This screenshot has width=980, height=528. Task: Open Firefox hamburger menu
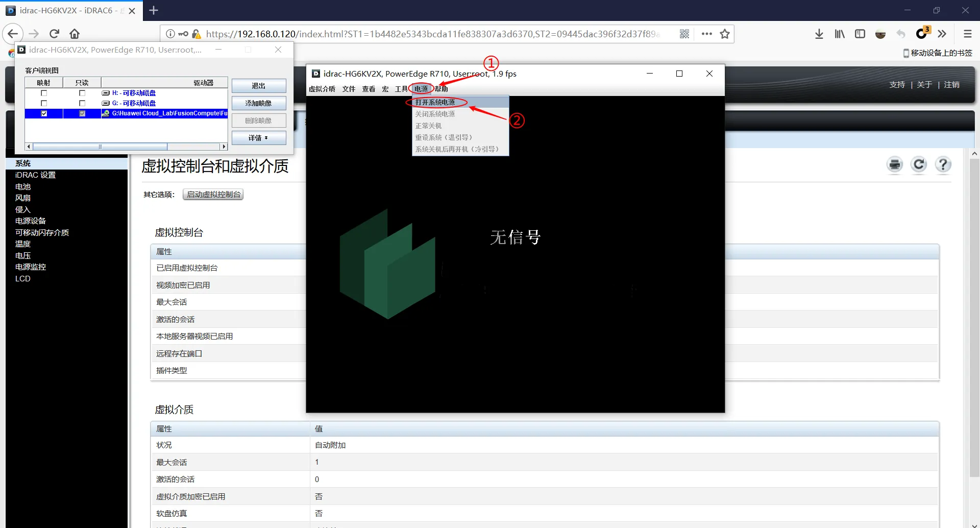coord(967,34)
